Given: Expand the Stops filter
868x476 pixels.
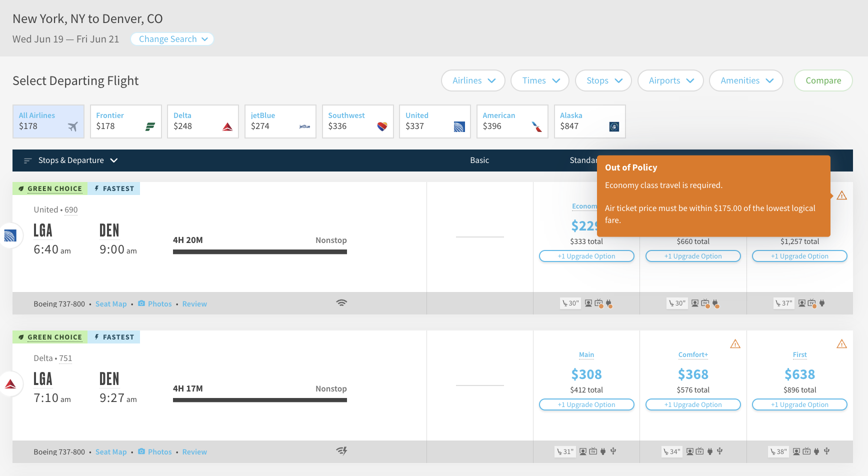Looking at the screenshot, I should [603, 80].
